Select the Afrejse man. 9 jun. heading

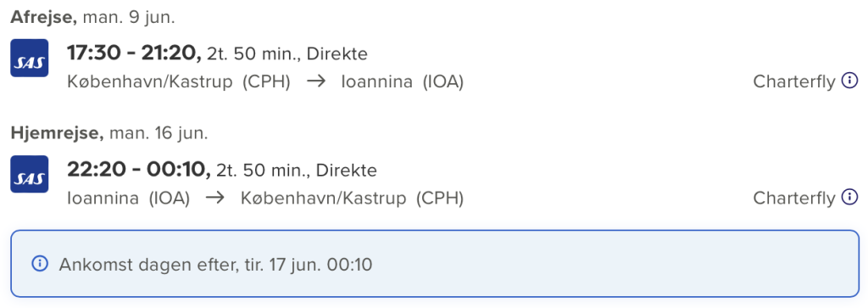(x=93, y=17)
